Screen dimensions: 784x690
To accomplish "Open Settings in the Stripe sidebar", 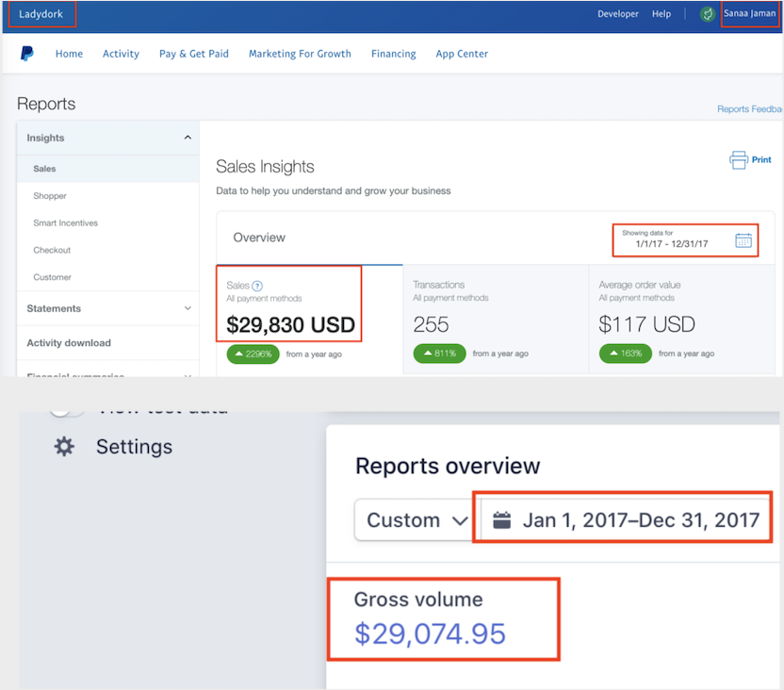I will (x=134, y=447).
